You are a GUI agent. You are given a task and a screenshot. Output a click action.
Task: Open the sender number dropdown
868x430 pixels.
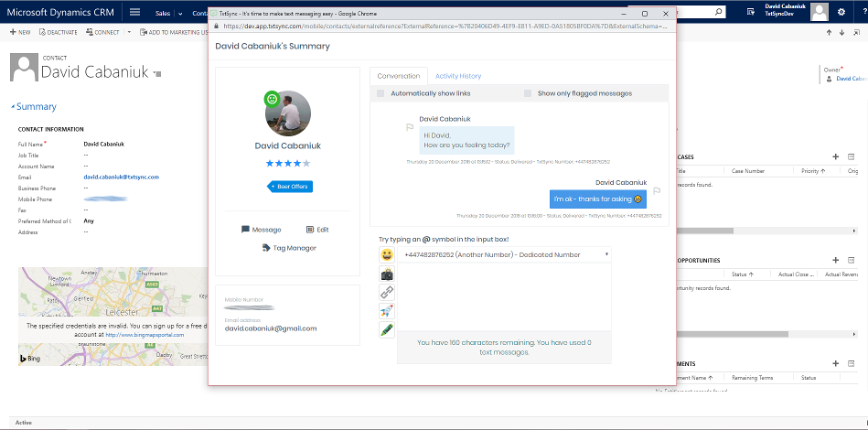[605, 254]
